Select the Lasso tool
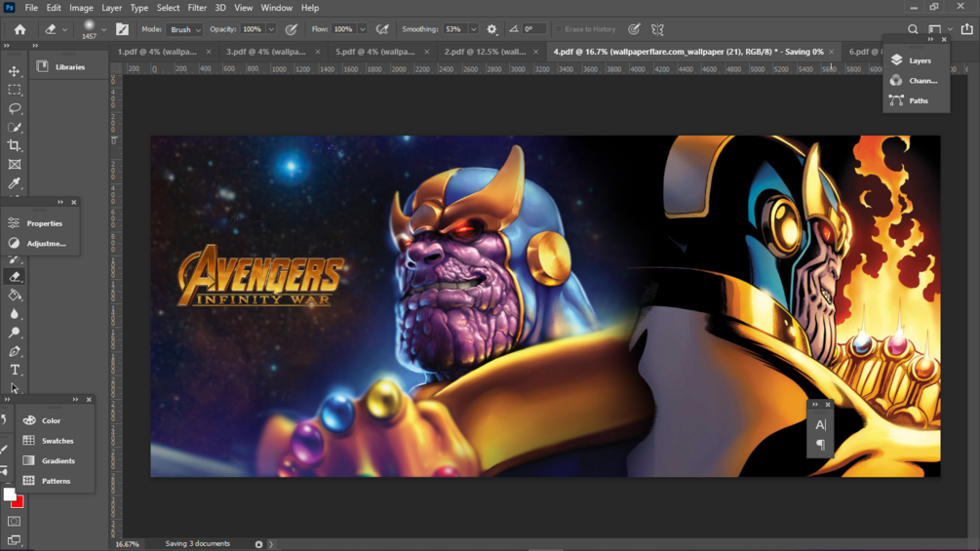 [x=15, y=108]
